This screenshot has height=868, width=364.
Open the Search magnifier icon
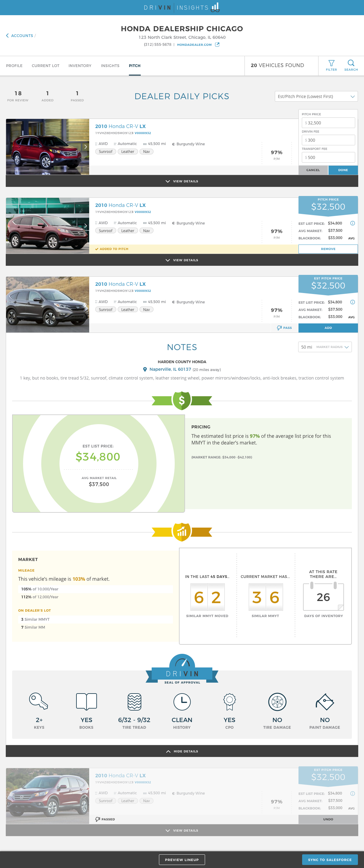351,63
